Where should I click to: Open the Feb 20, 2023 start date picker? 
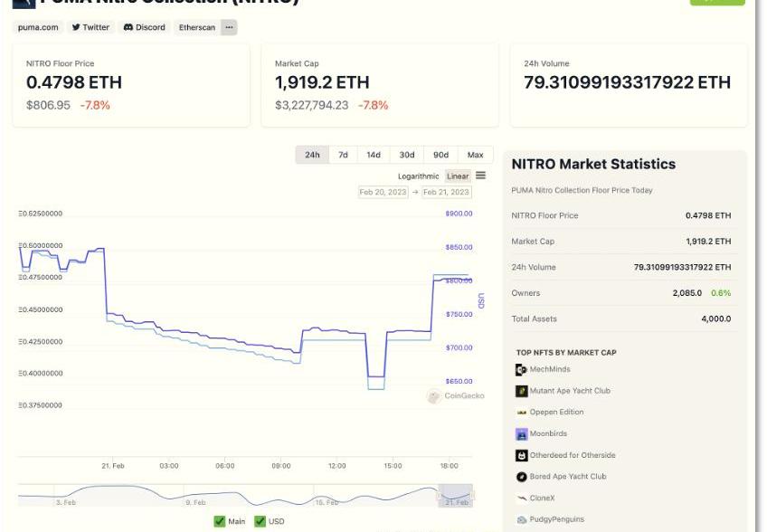point(383,192)
